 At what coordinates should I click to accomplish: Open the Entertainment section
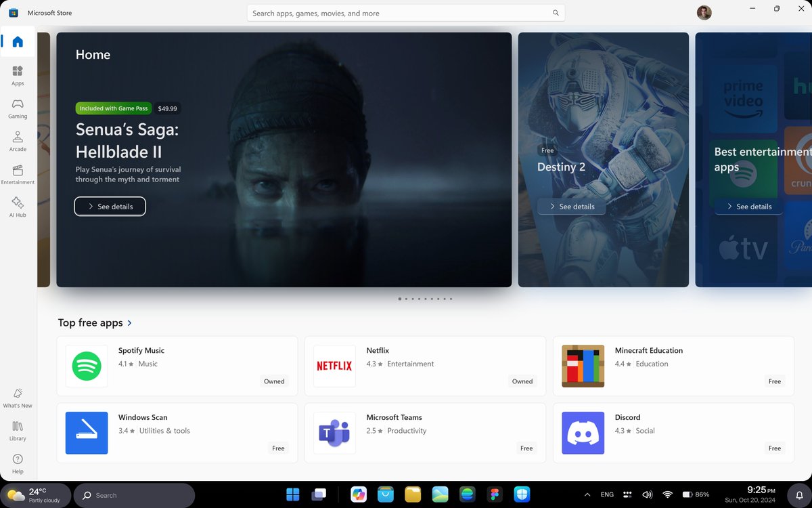click(x=17, y=173)
